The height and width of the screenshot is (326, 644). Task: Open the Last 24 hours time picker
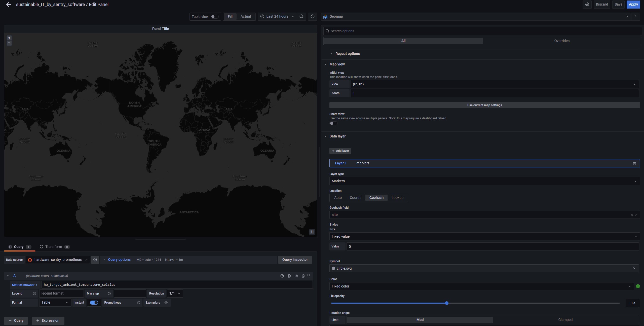pos(277,16)
